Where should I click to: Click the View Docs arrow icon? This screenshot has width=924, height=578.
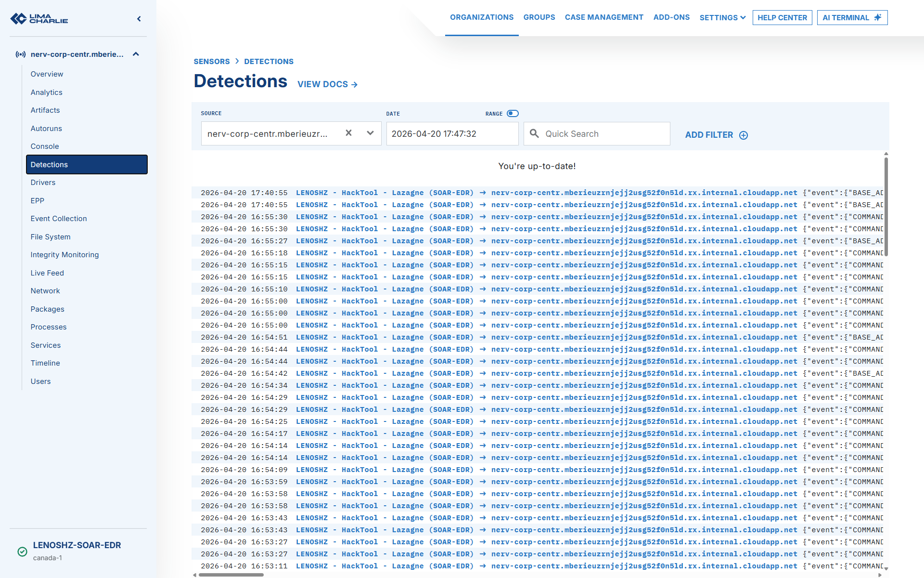click(355, 85)
